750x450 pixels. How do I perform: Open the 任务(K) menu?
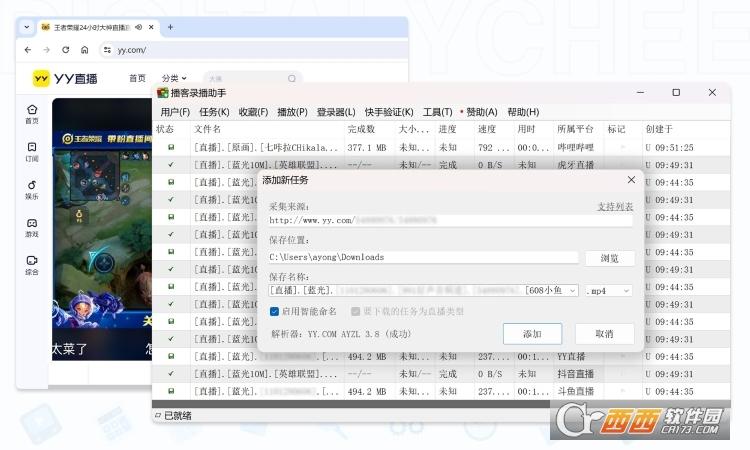click(214, 112)
